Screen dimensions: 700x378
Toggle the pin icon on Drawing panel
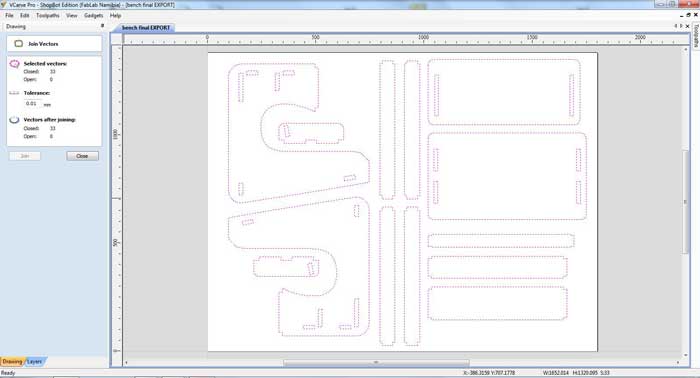tap(102, 26)
